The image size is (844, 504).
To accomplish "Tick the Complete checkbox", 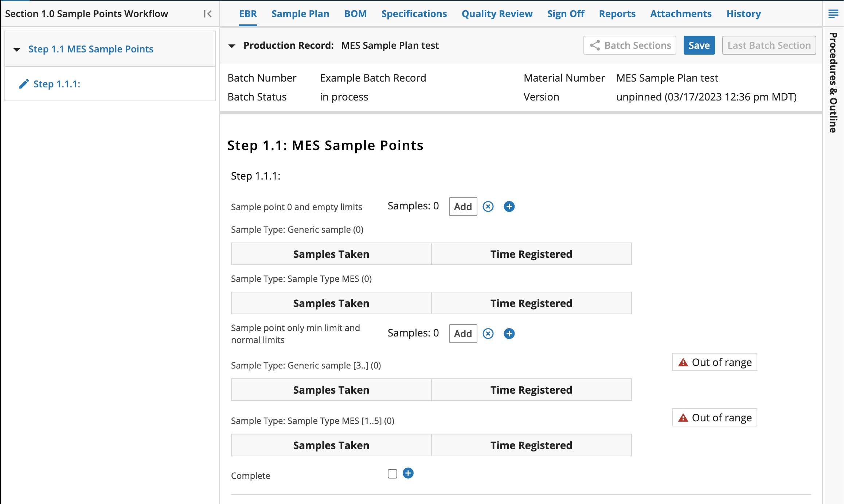I will 392,474.
